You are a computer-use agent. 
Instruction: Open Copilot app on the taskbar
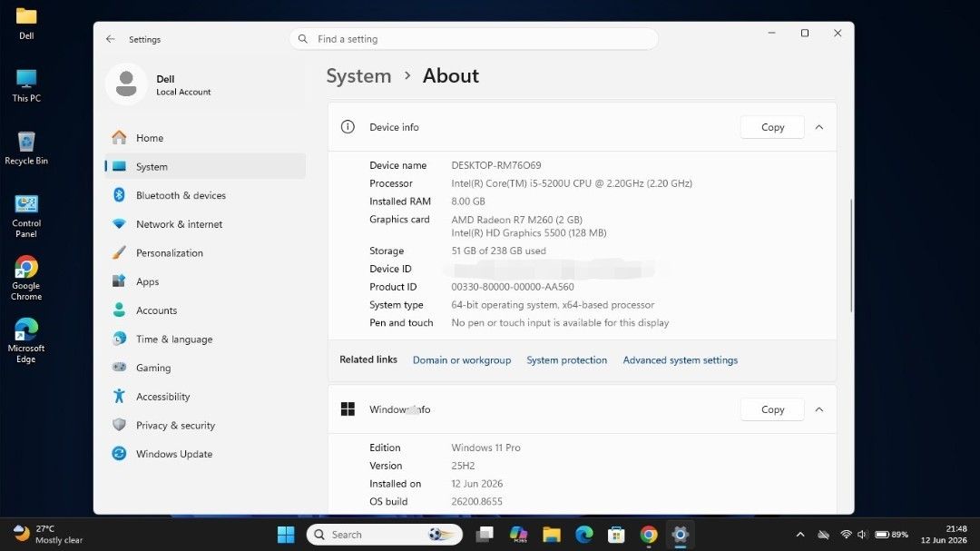click(x=518, y=534)
